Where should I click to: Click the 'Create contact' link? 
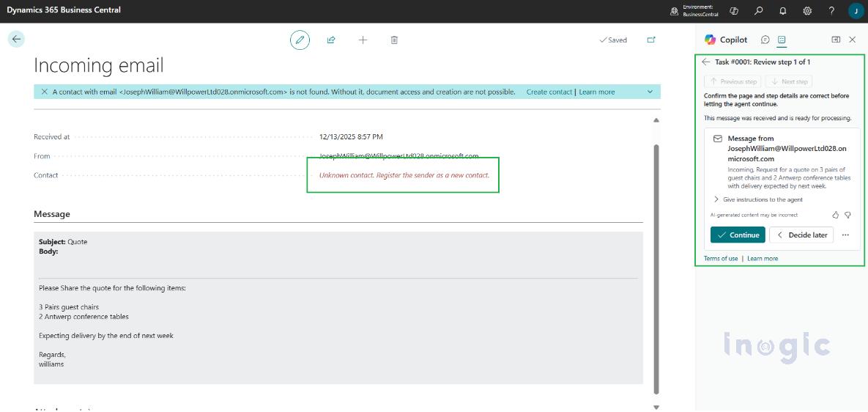(x=549, y=92)
